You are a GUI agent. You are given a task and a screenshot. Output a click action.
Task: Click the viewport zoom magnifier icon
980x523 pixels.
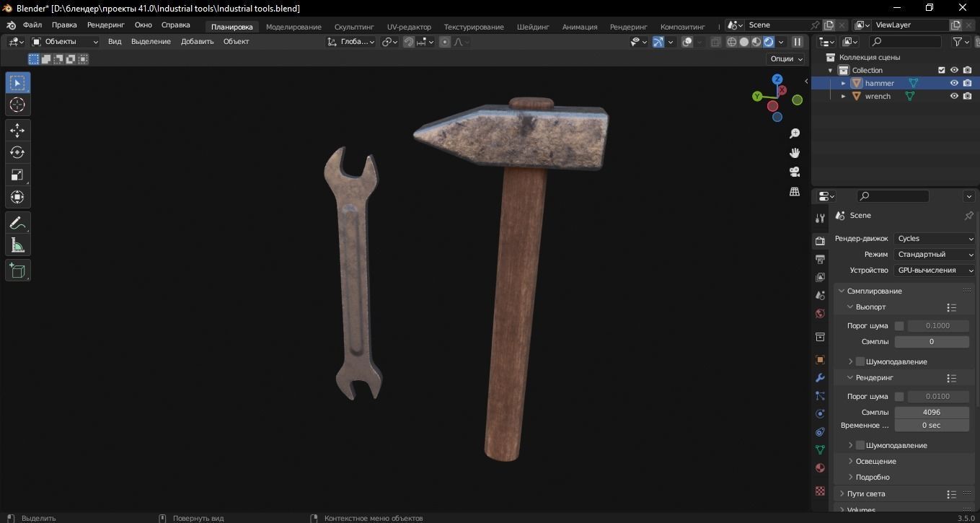pos(795,133)
